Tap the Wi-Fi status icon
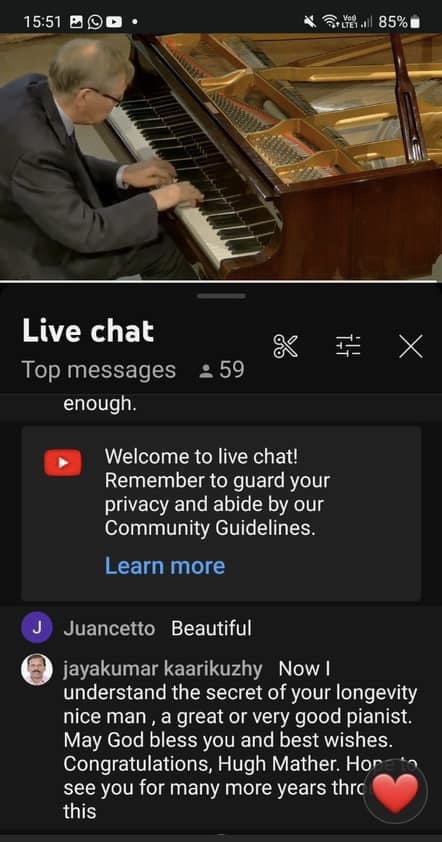442x842 pixels. [329, 22]
